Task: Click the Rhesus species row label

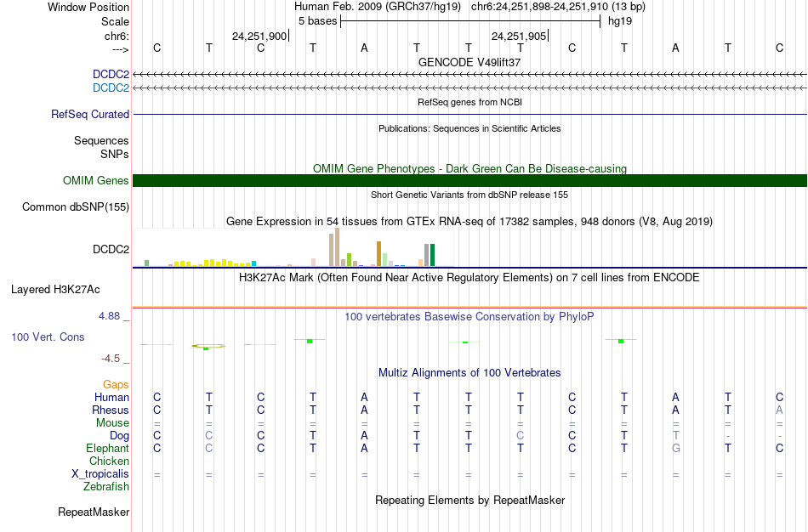Action: pos(111,410)
